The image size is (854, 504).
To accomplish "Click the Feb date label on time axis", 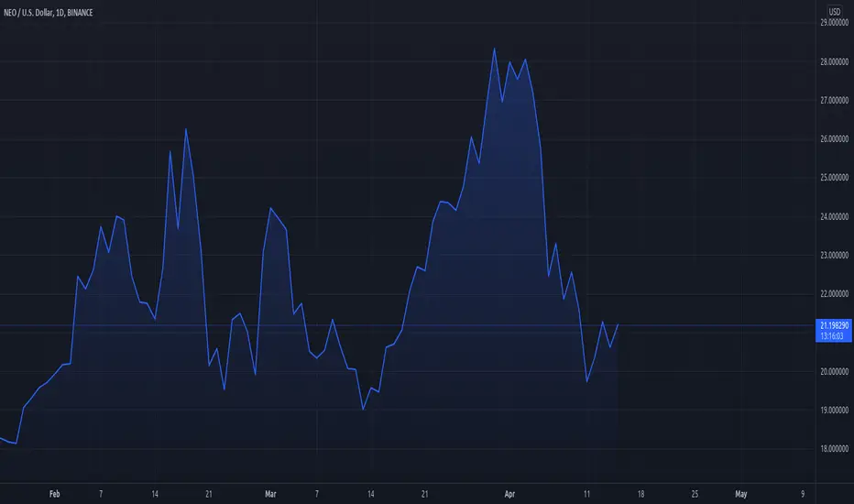I will pos(54,494).
